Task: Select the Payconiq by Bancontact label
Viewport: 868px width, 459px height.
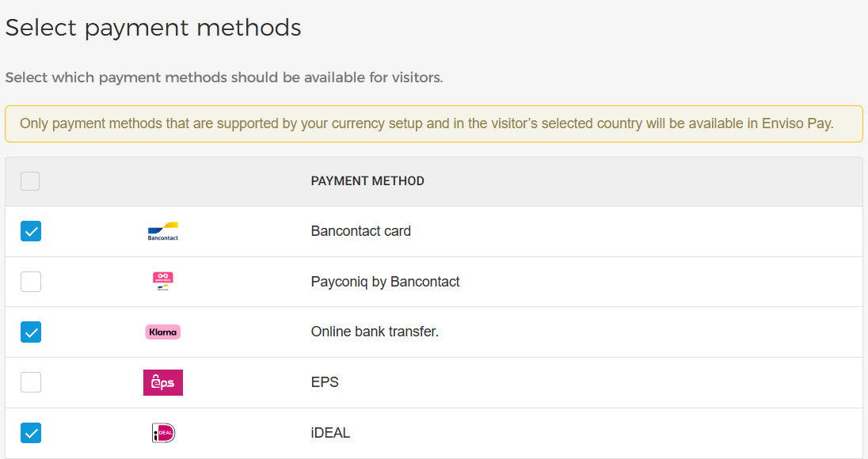Action: click(x=385, y=282)
